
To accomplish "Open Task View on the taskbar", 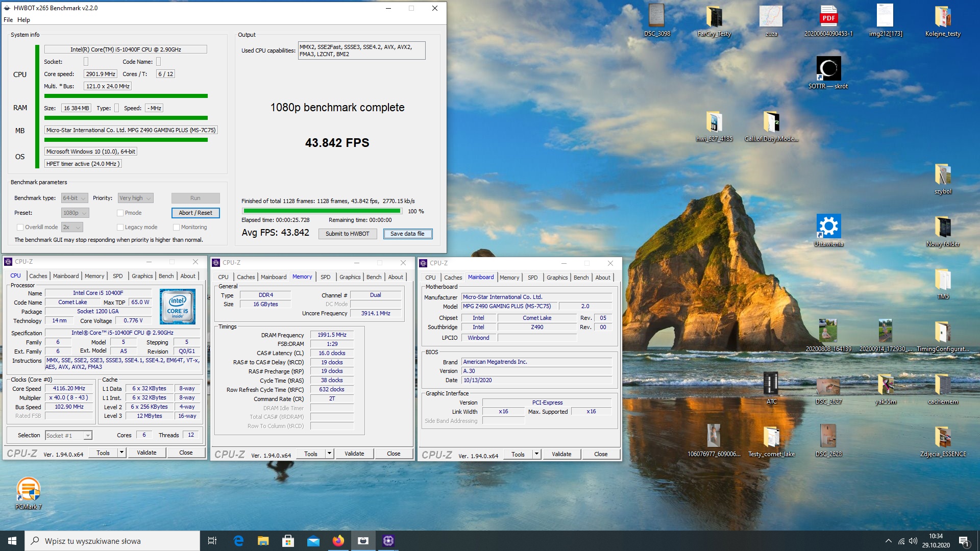I will pyautogui.click(x=213, y=541).
